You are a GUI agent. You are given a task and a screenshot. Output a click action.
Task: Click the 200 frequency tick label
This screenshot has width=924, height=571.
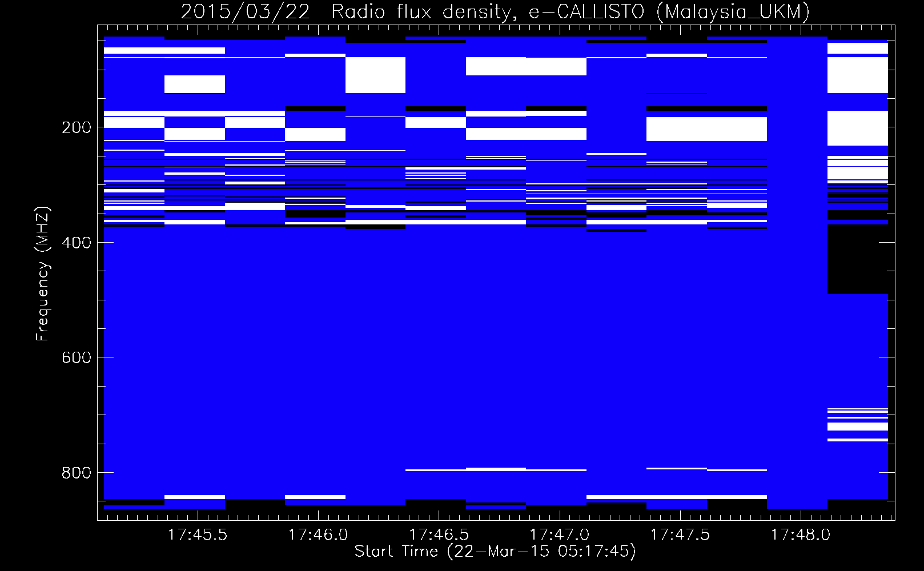pos(77,127)
